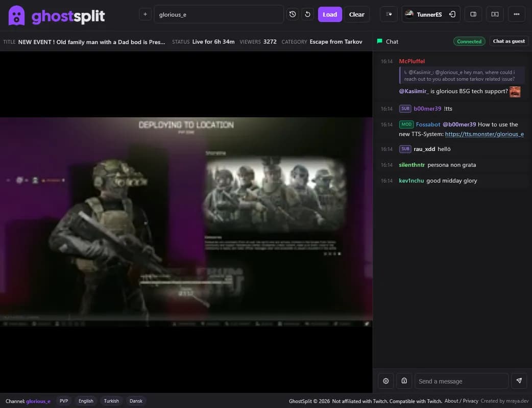The width and height of the screenshot is (532, 408).
Task: Switch to guest chatting with Chat as guest
Action: tap(509, 41)
